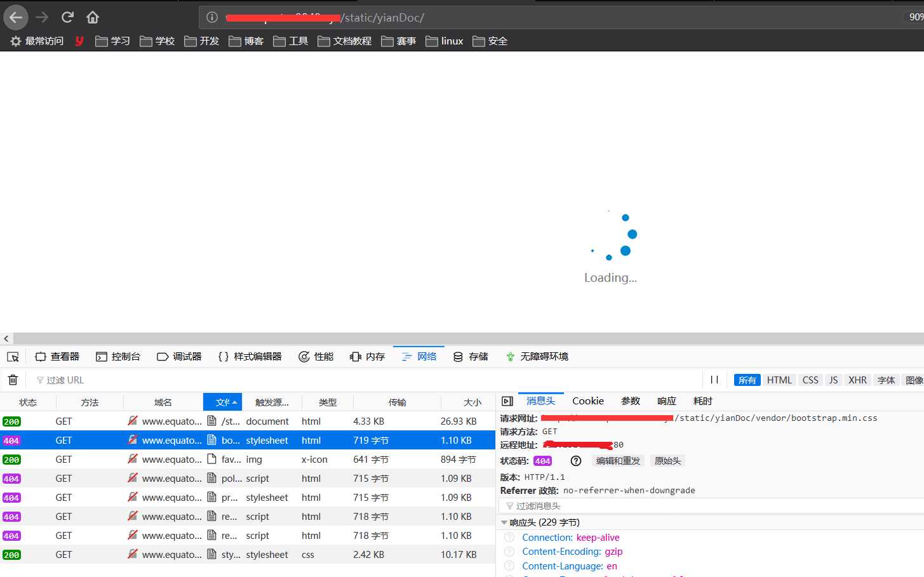Select the pr... stylesheet request row

tap(248, 498)
